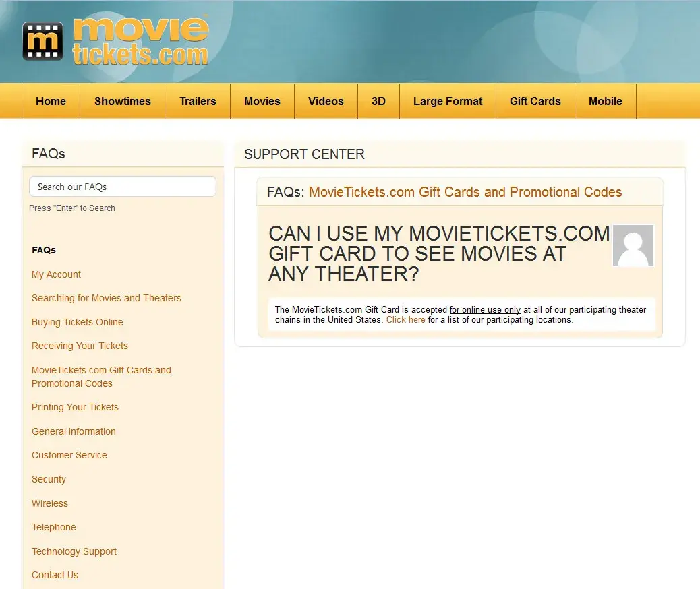Go to the Showtimes page
700x589 pixels.
coord(122,101)
